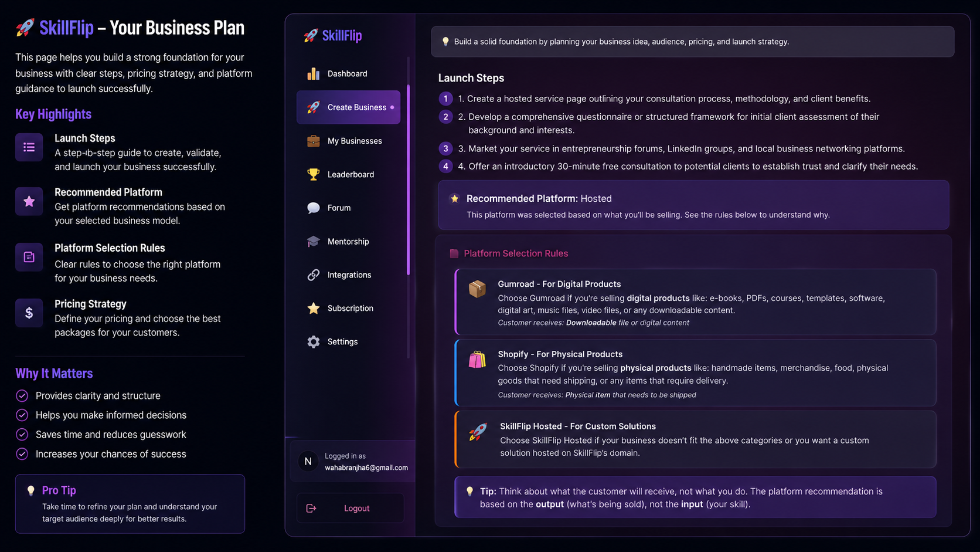Click the Forum speech bubble icon
The height and width of the screenshot is (552, 980).
[x=314, y=208]
